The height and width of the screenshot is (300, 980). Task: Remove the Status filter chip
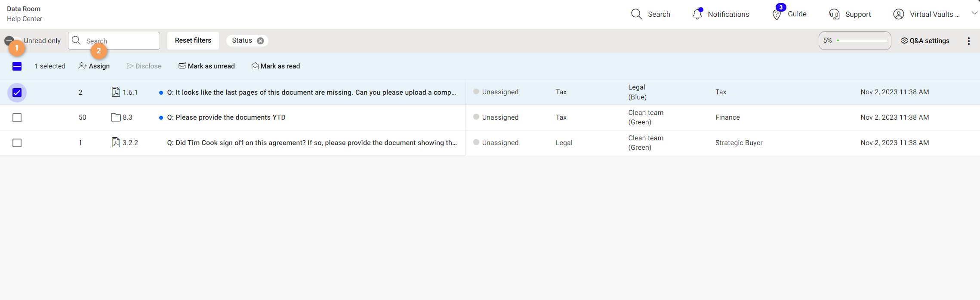pos(260,41)
